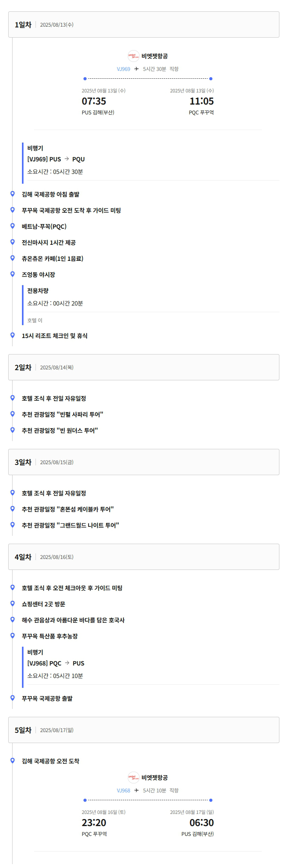The image size is (290, 868).
Task: Open the VJ968 flight number link
Action: coord(123,791)
